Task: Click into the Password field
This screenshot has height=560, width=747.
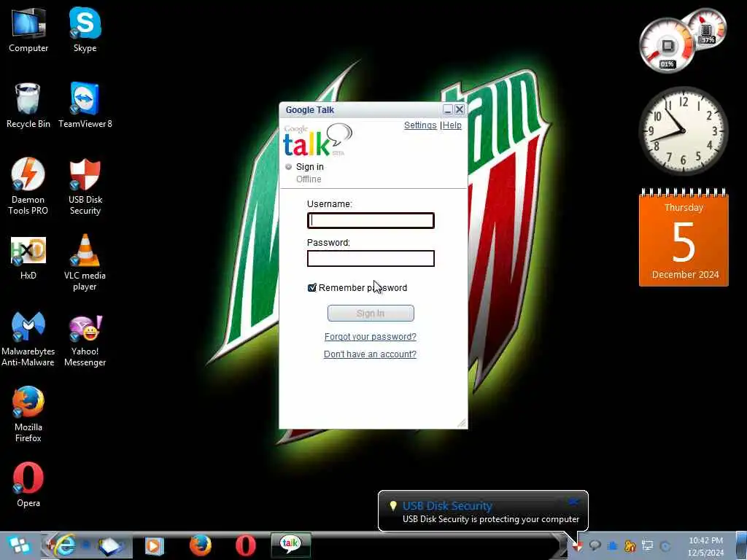Action: click(x=371, y=259)
